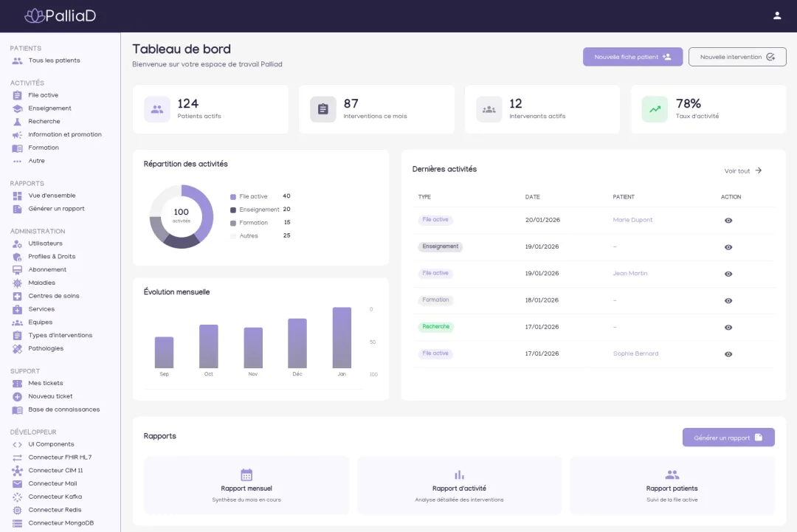Click the Recherche flask icon

click(17, 122)
